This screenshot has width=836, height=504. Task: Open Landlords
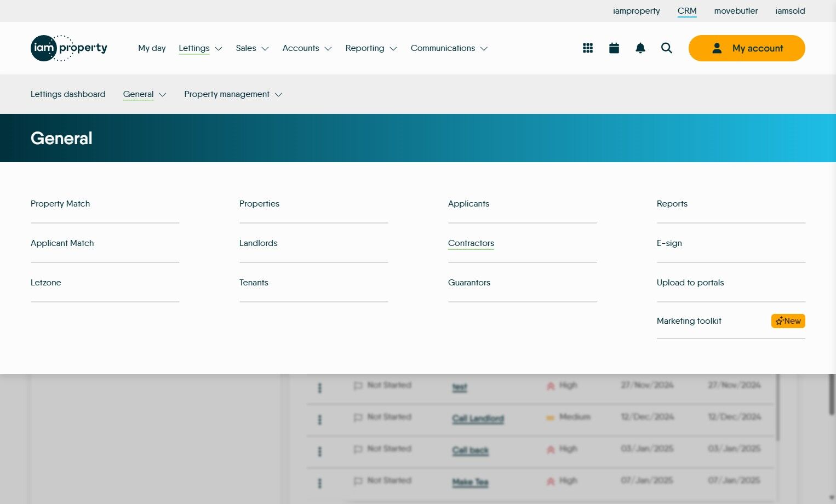tap(259, 243)
